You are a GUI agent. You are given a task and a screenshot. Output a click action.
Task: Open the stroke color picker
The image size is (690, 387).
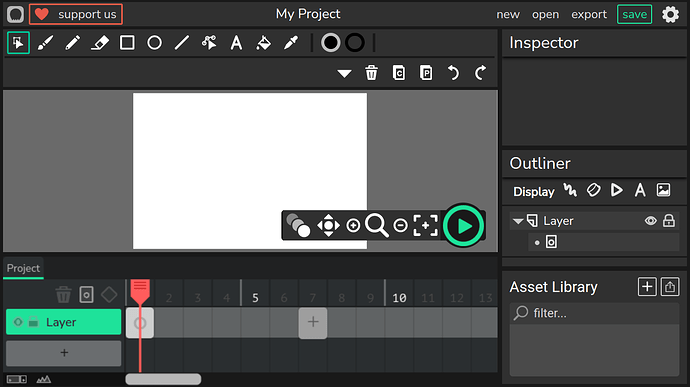[x=355, y=43]
